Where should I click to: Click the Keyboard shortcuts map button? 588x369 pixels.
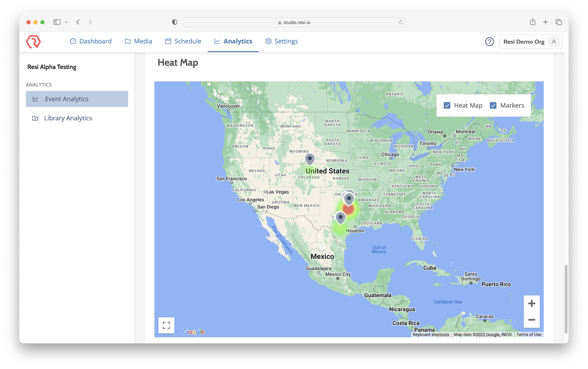coord(431,334)
